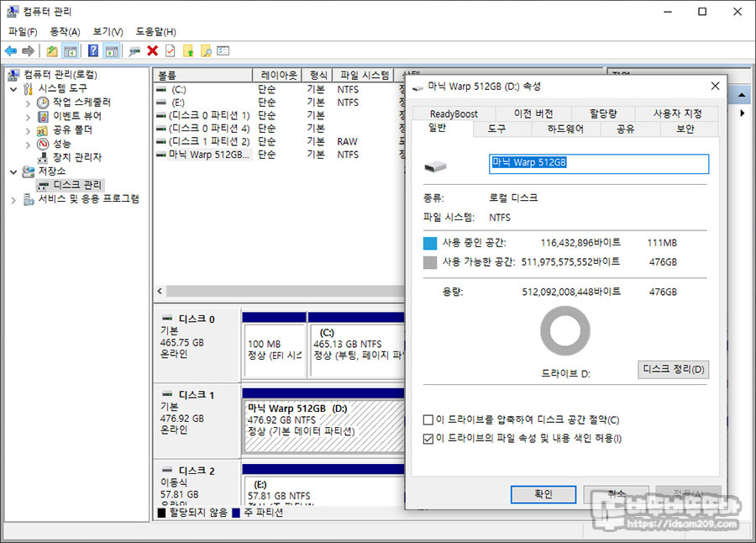Viewport: 756px width, 543px height.
Task: Switch to the 이전 버전 tab
Action: [x=533, y=114]
